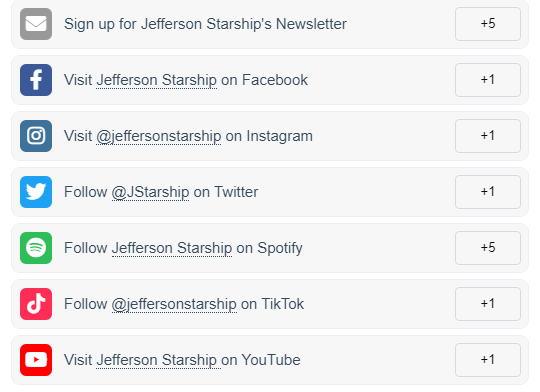This screenshot has height=392, width=540.
Task: Open the @jeffersonstarship link in the TikTok row
Action: 174,304
